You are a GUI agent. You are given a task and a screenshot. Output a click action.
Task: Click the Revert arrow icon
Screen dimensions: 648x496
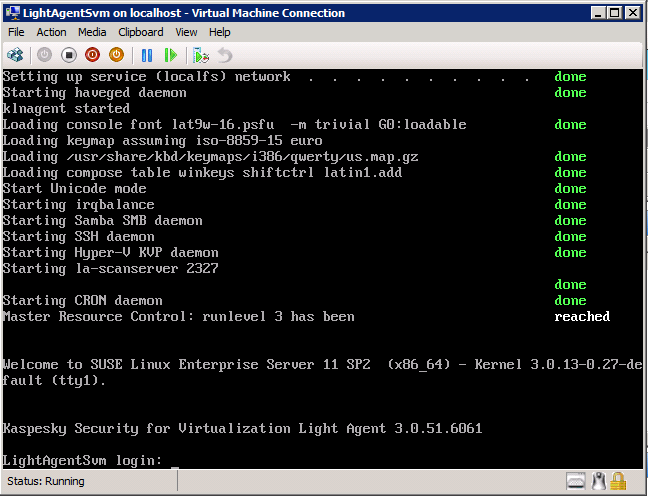coord(225,55)
